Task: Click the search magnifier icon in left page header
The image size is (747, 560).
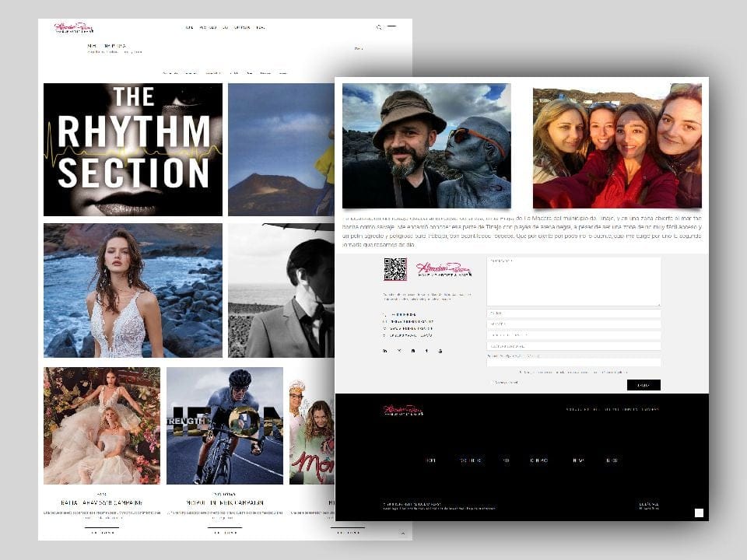Action: click(x=379, y=28)
